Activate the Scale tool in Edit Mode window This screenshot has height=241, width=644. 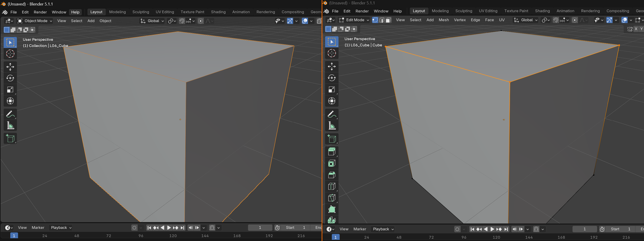(332, 89)
